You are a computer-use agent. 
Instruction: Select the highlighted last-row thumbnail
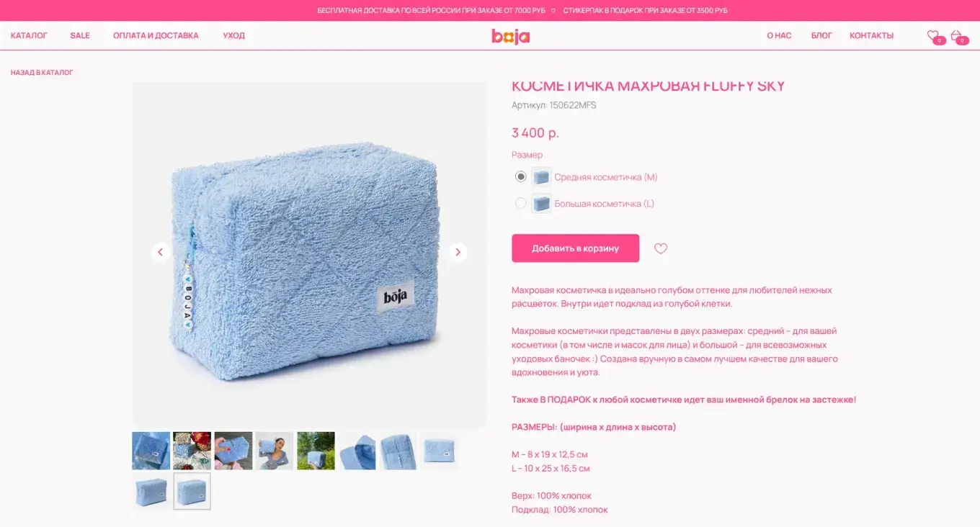(192, 491)
